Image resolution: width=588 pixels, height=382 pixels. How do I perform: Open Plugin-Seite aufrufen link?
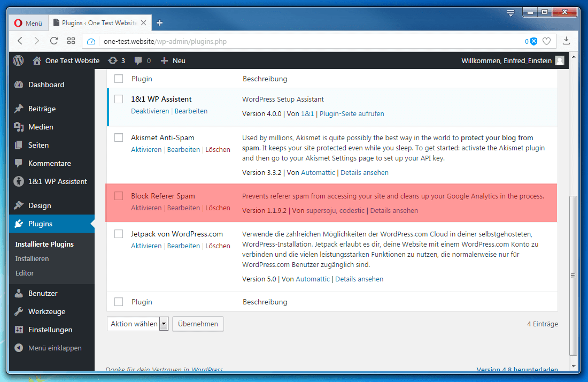click(352, 114)
